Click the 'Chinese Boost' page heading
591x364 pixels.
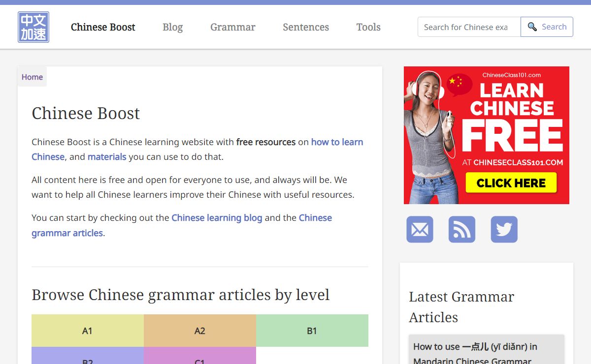pyautogui.click(x=86, y=113)
